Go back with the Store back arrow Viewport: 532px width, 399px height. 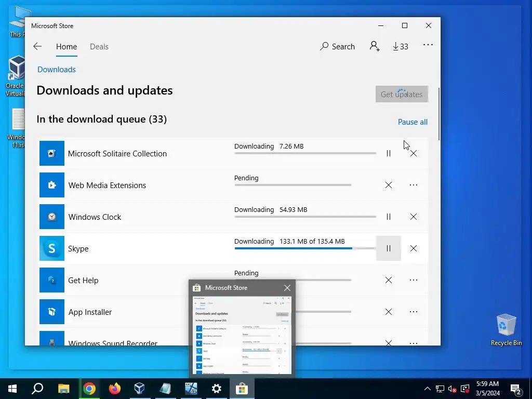click(x=37, y=46)
